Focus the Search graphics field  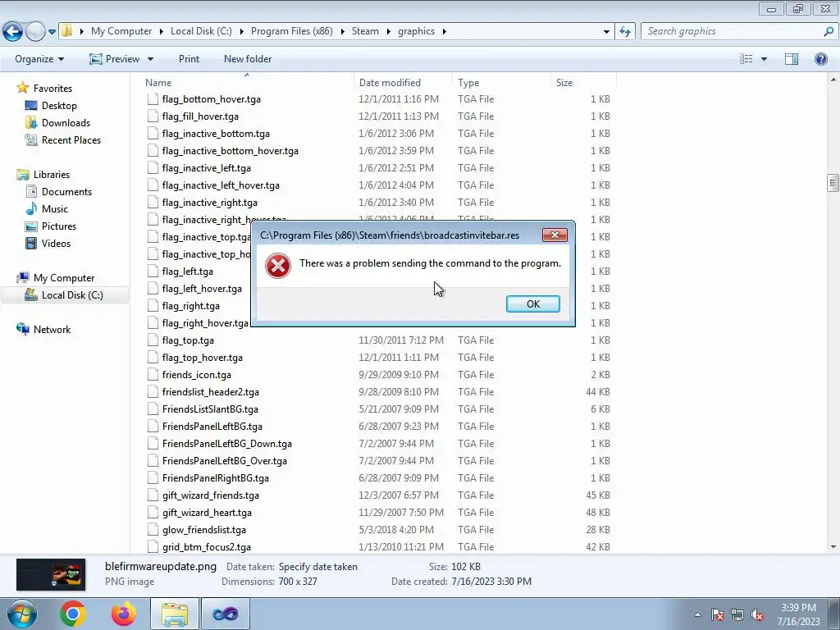click(x=733, y=31)
